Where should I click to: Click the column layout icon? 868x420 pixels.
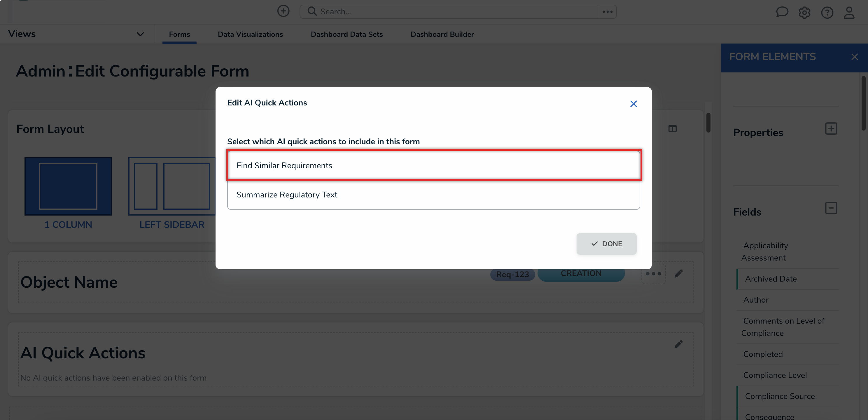[672, 129]
